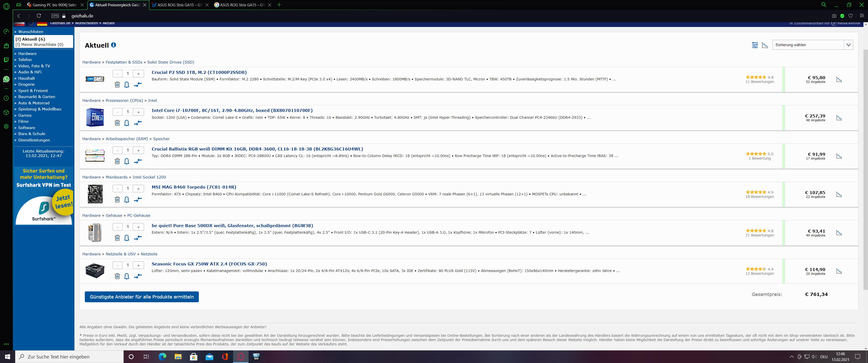Decrease quantity of Seasonic Focus GX 750W
Viewport: 868px width, 363px height.
(x=117, y=265)
